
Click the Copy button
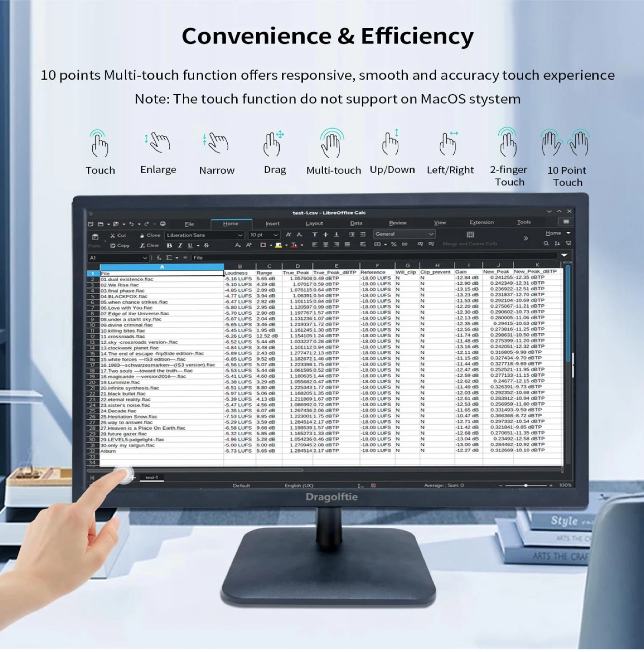click(x=119, y=245)
